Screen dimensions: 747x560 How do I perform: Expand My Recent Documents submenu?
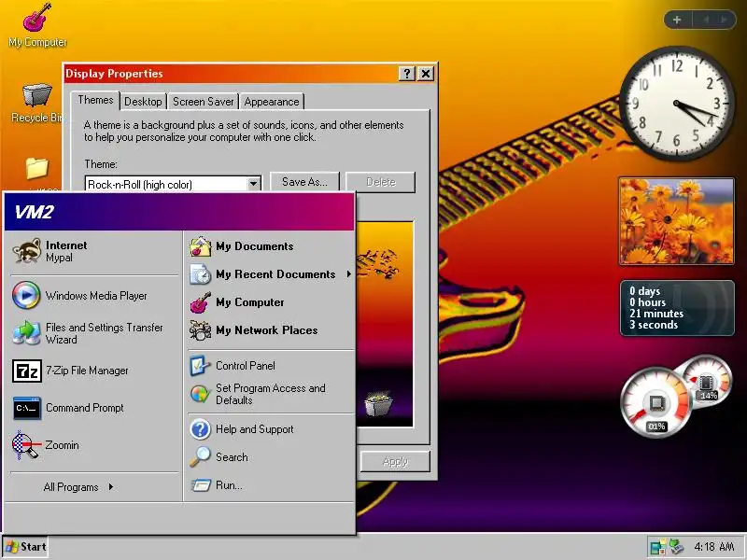click(271, 274)
